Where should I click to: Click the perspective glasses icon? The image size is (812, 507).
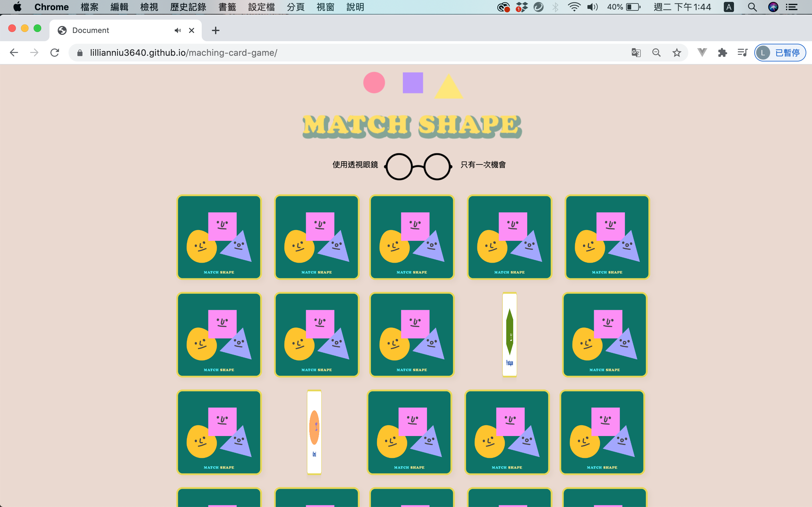418,166
